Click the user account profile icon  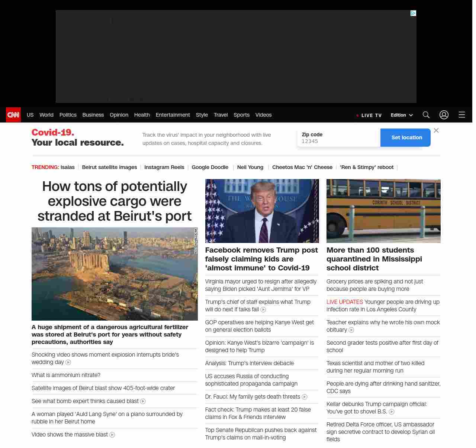coord(444,115)
